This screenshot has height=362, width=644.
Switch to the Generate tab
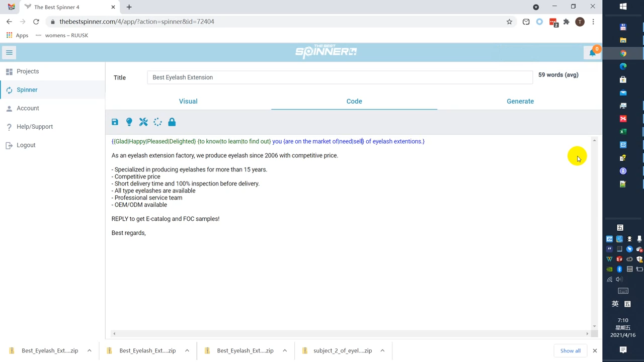coord(520,101)
